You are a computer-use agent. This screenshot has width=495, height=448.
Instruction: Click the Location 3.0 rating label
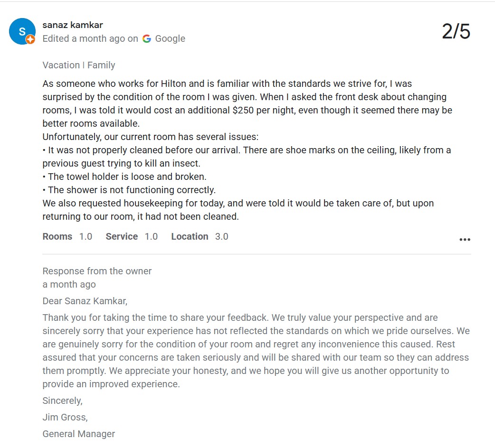point(200,236)
